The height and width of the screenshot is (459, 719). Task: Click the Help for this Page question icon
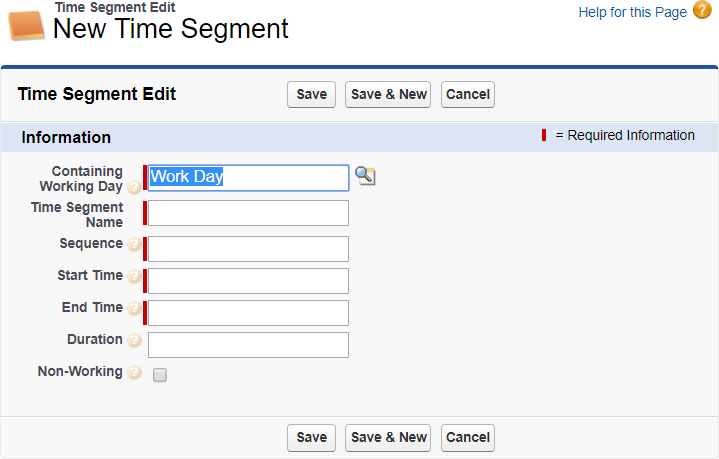click(702, 11)
